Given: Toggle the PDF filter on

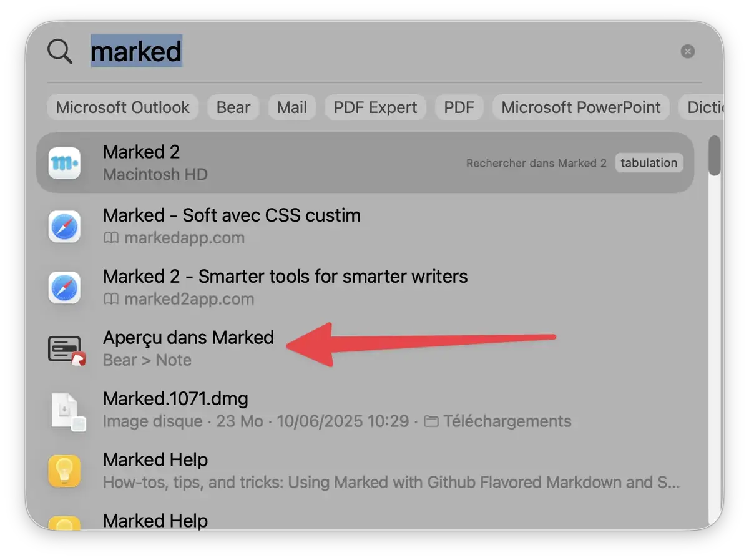Looking at the screenshot, I should click(x=459, y=107).
